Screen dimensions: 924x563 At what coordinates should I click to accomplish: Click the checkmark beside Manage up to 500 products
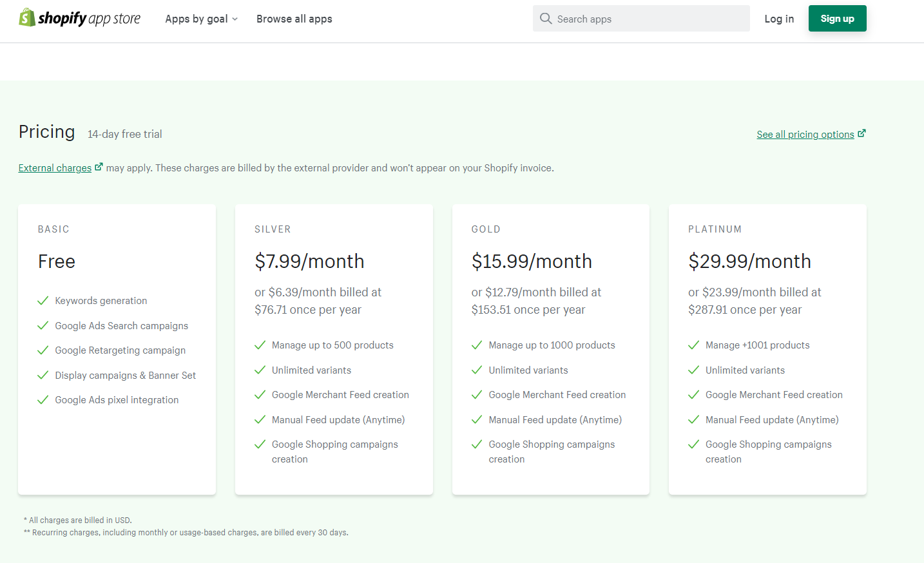coord(260,345)
